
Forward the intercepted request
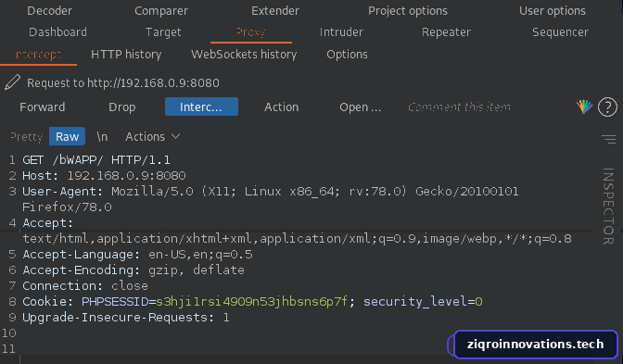(42, 107)
